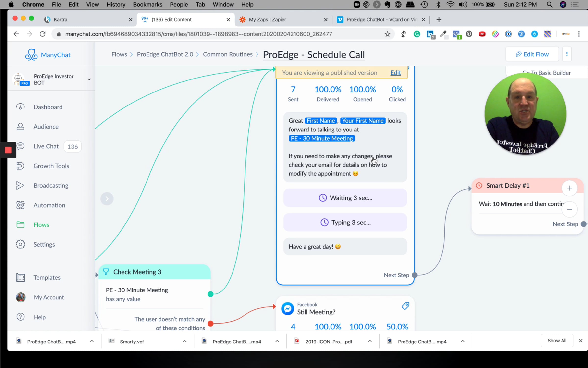
Task: Zoom out with the minus button
Action: 569,210
